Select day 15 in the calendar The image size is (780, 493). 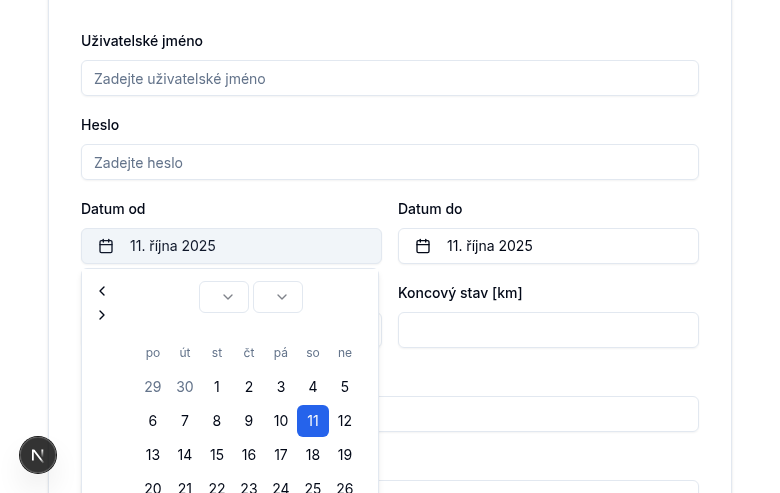[x=217, y=455]
